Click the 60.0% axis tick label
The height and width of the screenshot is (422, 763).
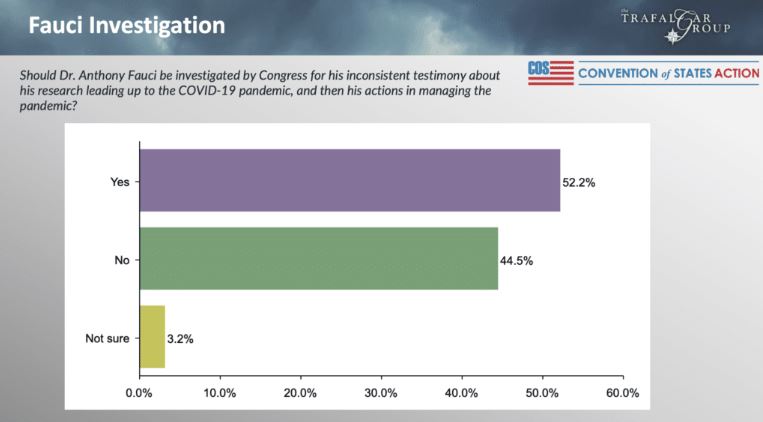point(622,393)
